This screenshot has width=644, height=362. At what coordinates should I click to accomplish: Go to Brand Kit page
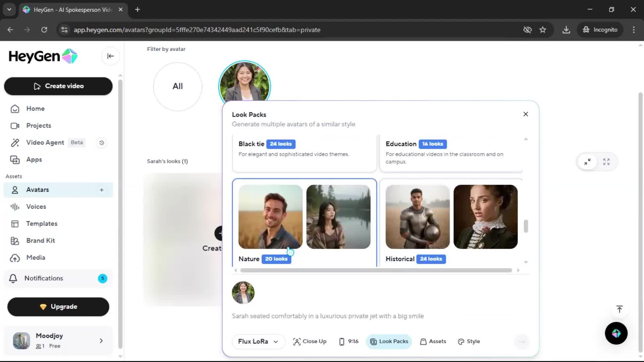(x=40, y=241)
